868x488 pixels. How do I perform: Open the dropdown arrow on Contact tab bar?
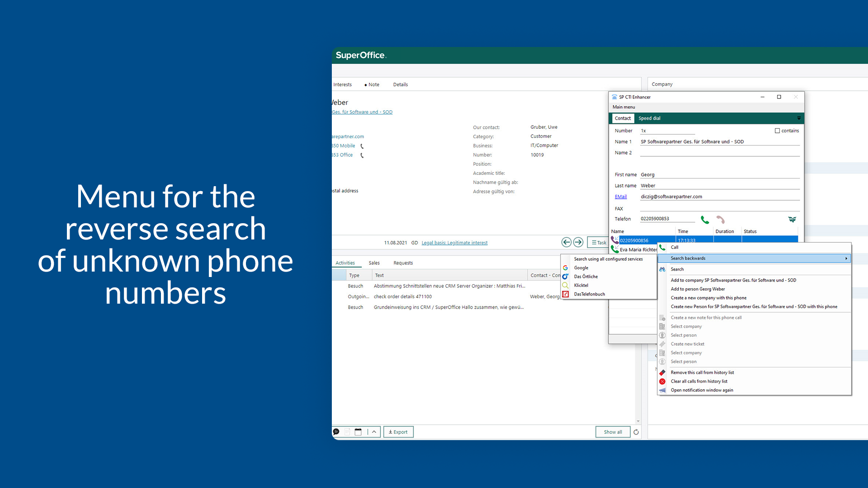click(x=799, y=118)
